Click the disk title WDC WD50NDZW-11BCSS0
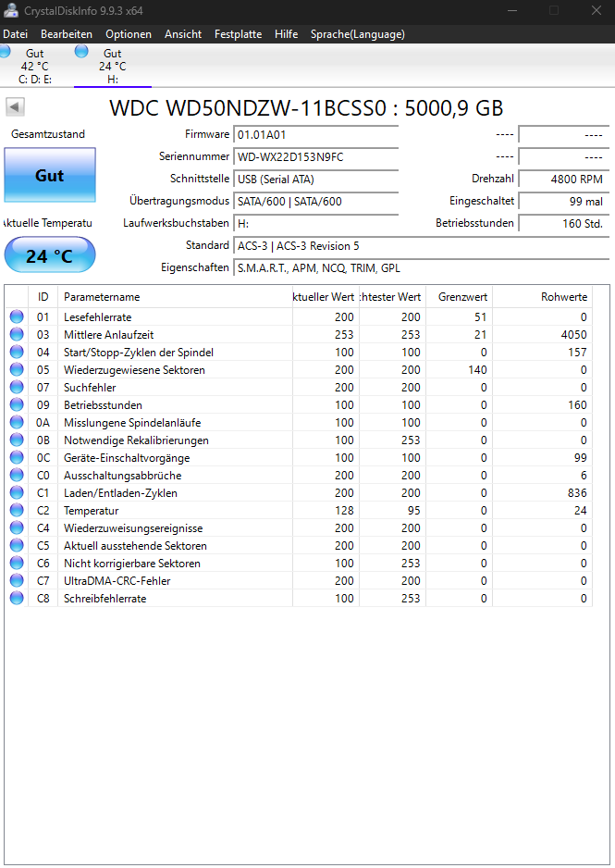This screenshot has height=868, width=615. [248, 108]
